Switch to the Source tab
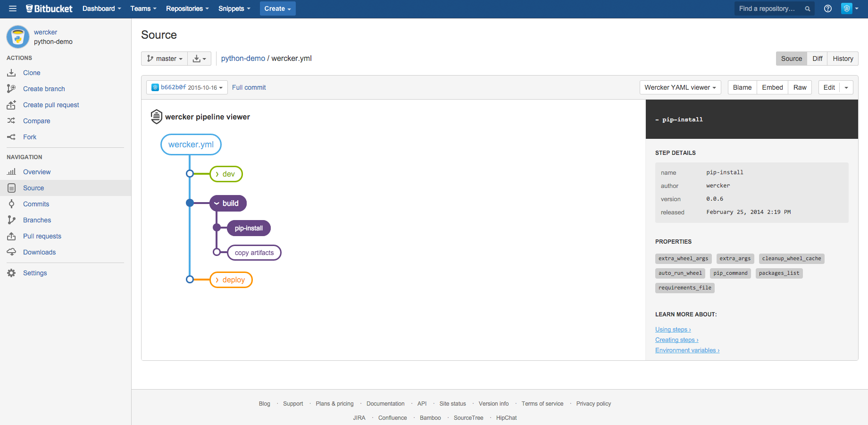868x425 pixels. pyautogui.click(x=792, y=59)
